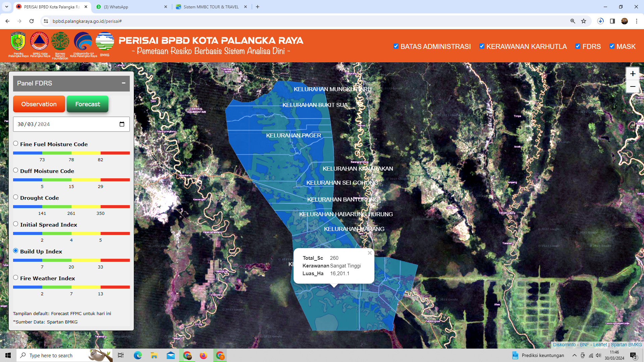
Task: Close the Sistem MMBC TOUR & TRAVEL tab
Action: (x=246, y=7)
